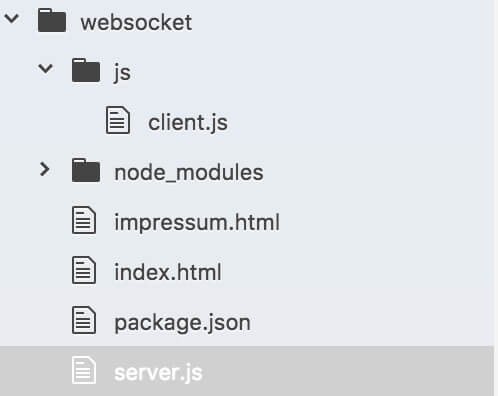Screen dimensions: 498x396
Task: Click the node_modules folder icon
Action: pyautogui.click(x=86, y=170)
